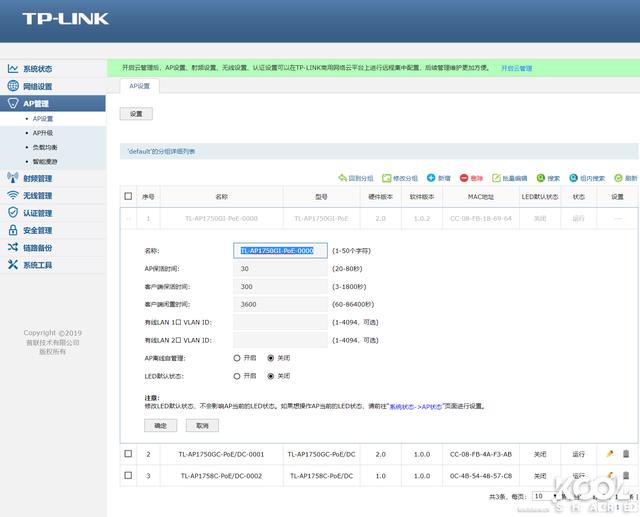This screenshot has height=517, width=640.
Task: Click the 有线LAN 2口 VLAN ID field
Action: click(x=280, y=340)
